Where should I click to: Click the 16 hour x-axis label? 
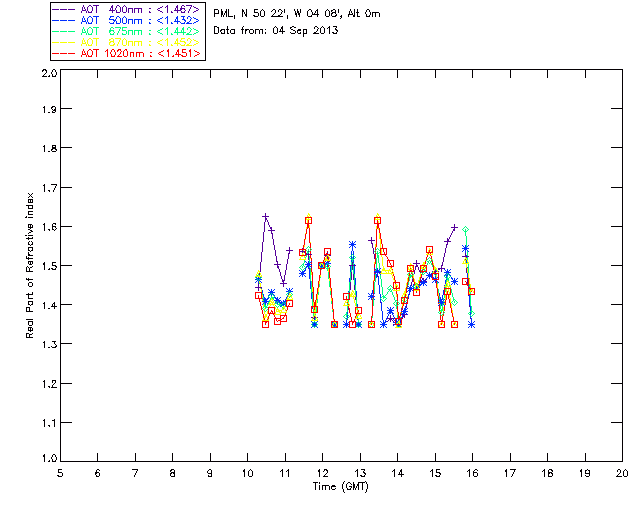click(x=472, y=473)
